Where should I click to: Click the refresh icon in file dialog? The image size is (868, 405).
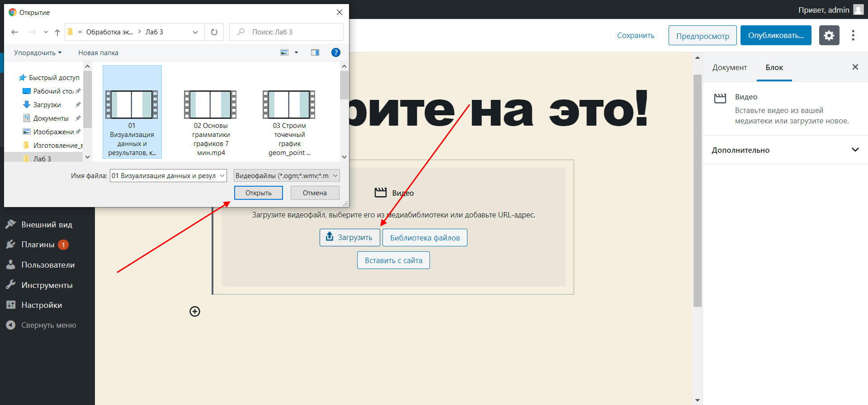coord(214,32)
